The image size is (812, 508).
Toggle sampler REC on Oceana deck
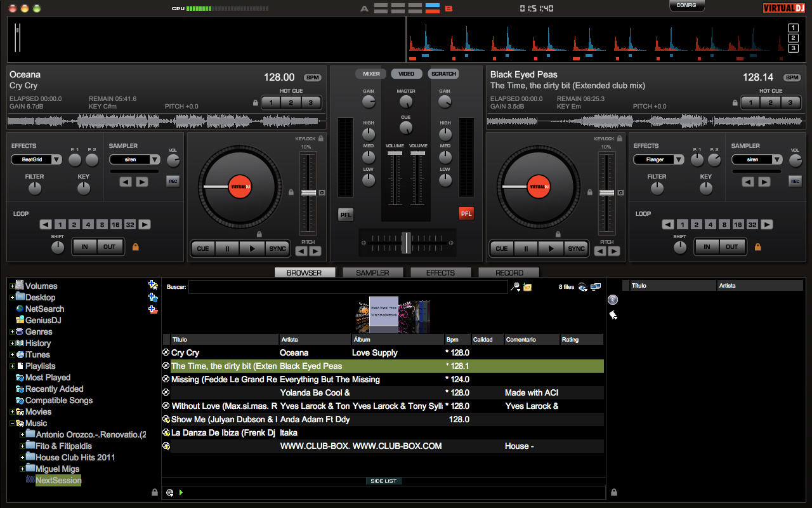173,182
